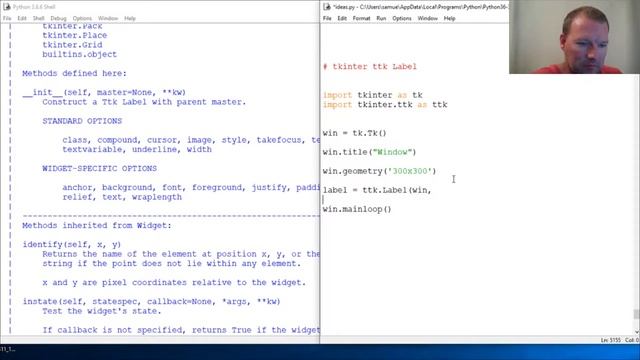Viewport: 640px width, 360px height.
Task: Click the comment line '# tkinter ttk Label'
Action: coord(370,67)
